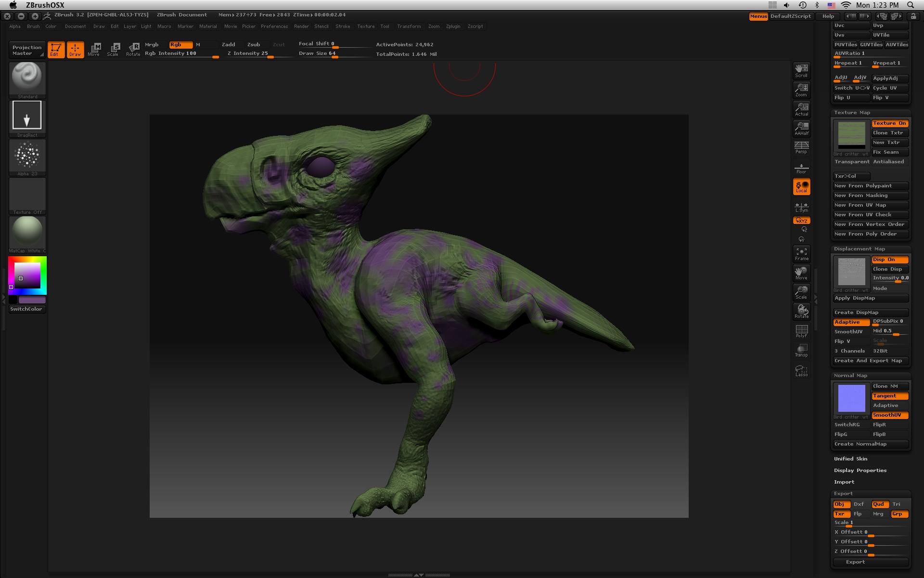Select the Zoom canvas icon

coord(801,90)
